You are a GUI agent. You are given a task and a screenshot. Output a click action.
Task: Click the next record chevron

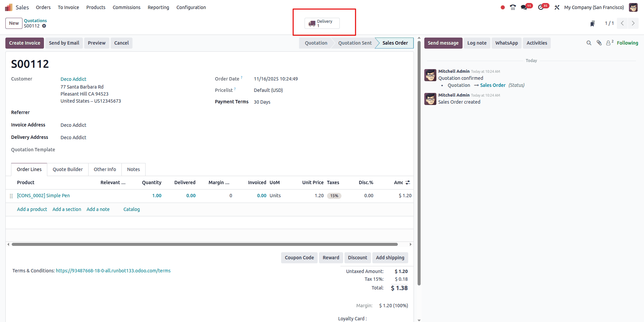click(633, 23)
